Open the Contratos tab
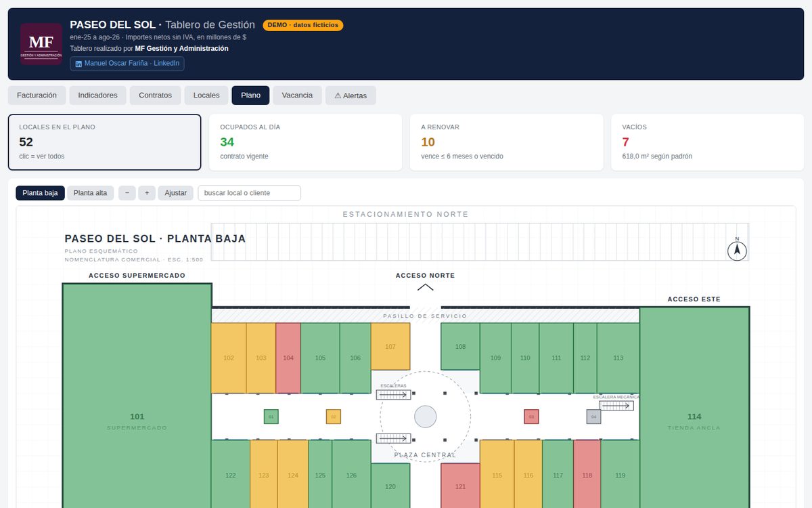The width and height of the screenshot is (812, 508). pyautogui.click(x=156, y=96)
